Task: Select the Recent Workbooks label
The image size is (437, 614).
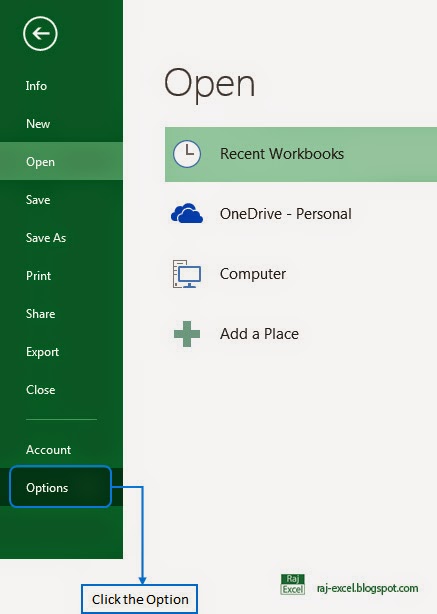Action: click(282, 154)
